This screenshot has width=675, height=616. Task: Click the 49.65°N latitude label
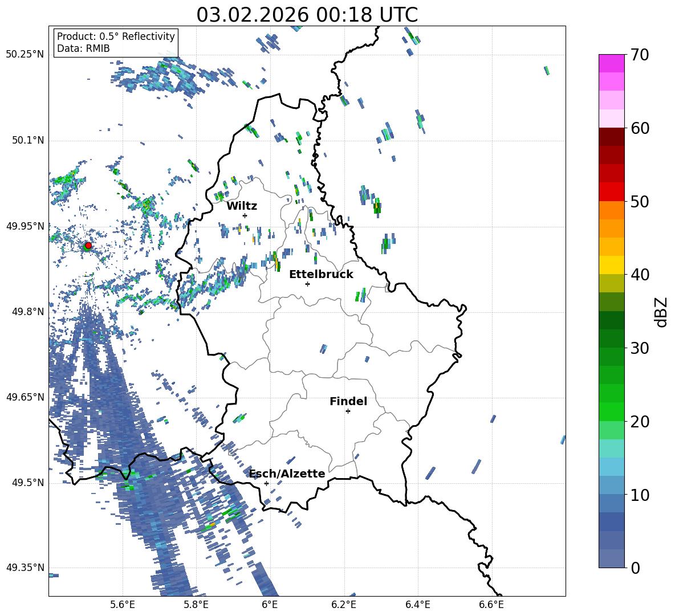[25, 397]
